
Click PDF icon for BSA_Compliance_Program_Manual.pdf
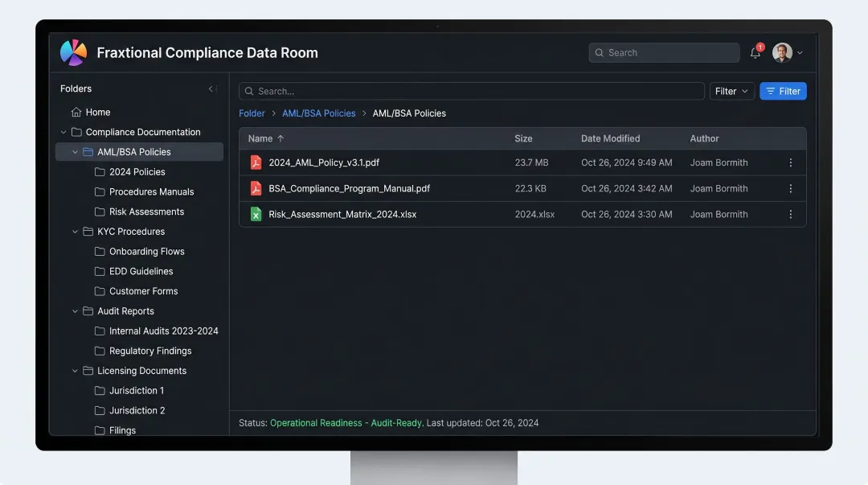tap(256, 188)
